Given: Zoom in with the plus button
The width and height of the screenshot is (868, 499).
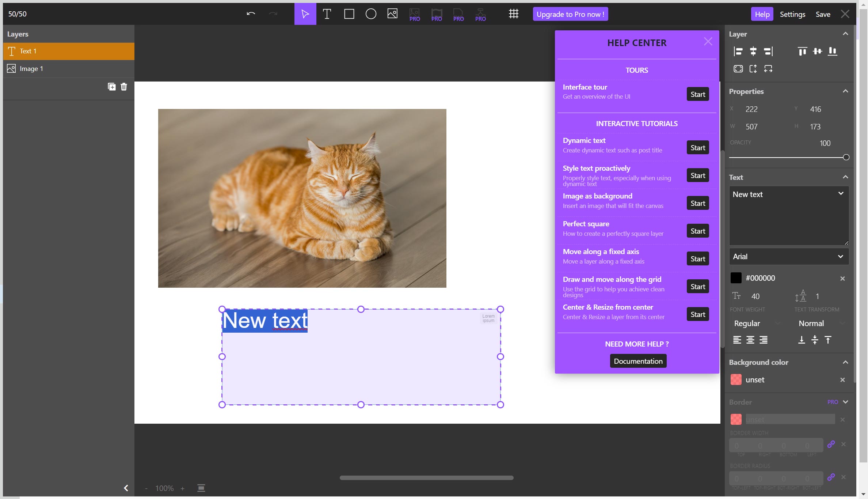Looking at the screenshot, I should coord(182,488).
